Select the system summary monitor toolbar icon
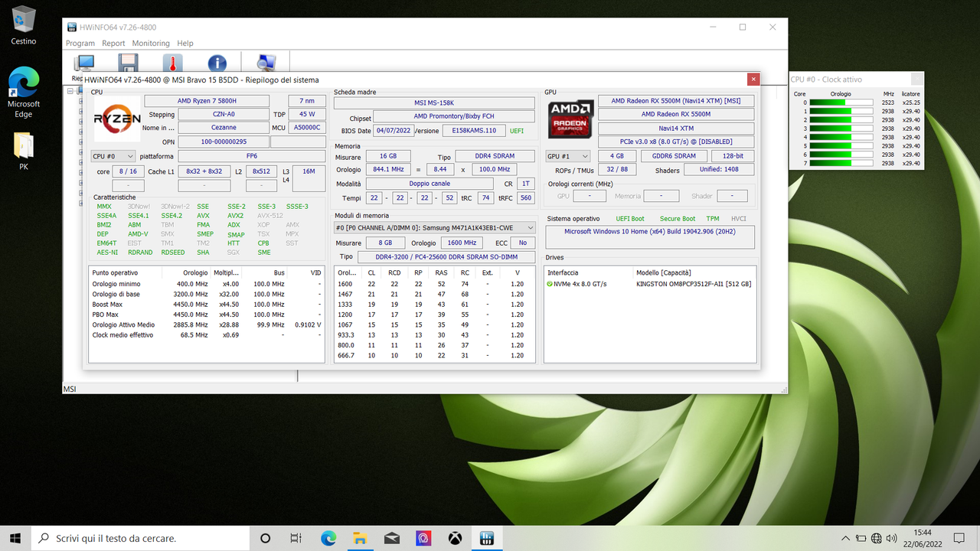This screenshot has height=551, width=980. (83, 63)
